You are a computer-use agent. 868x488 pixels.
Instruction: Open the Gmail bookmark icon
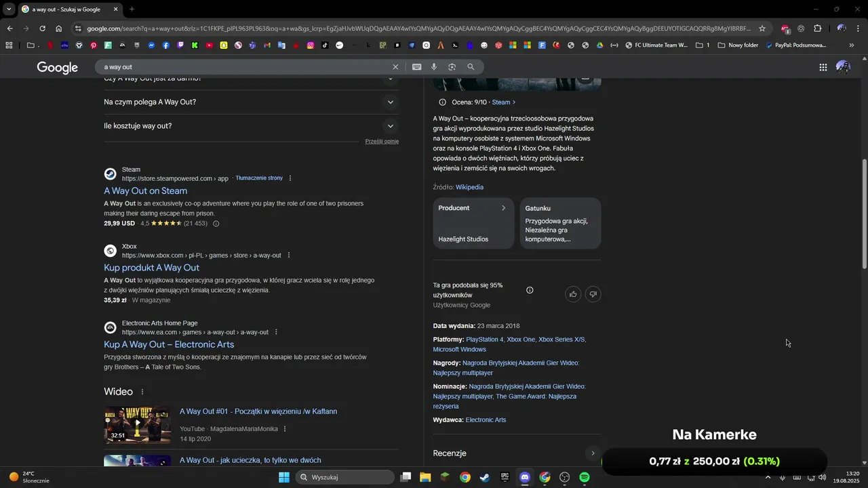pyautogui.click(x=267, y=45)
